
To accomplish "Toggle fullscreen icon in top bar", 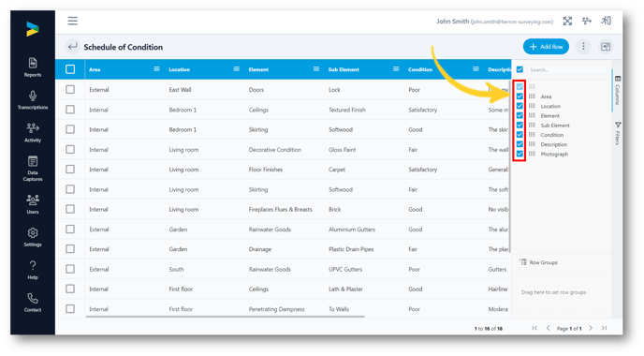I will point(567,22).
